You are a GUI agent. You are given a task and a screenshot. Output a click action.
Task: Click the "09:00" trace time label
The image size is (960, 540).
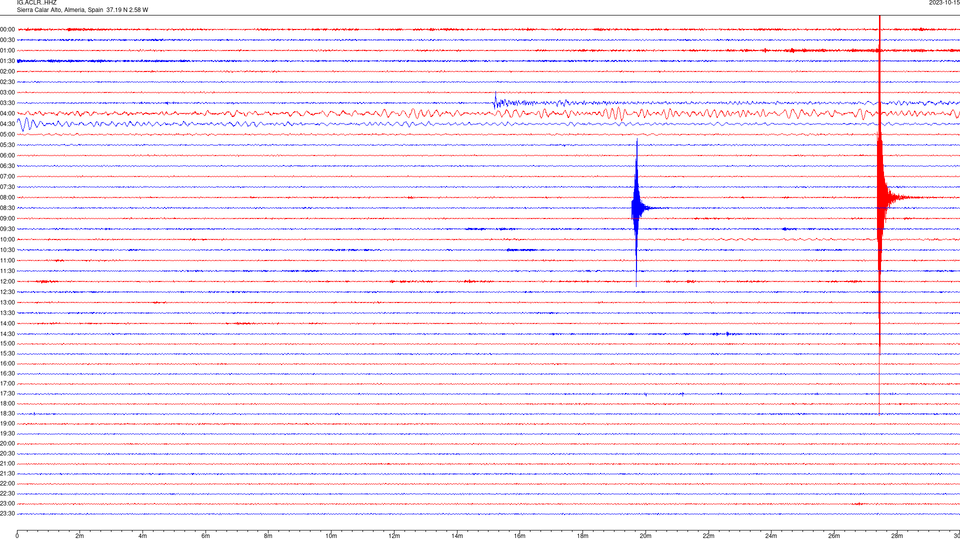(x=8, y=218)
